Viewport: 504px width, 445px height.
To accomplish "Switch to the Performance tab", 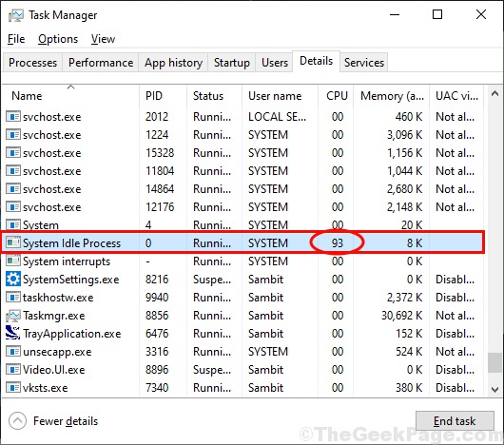I will click(101, 63).
